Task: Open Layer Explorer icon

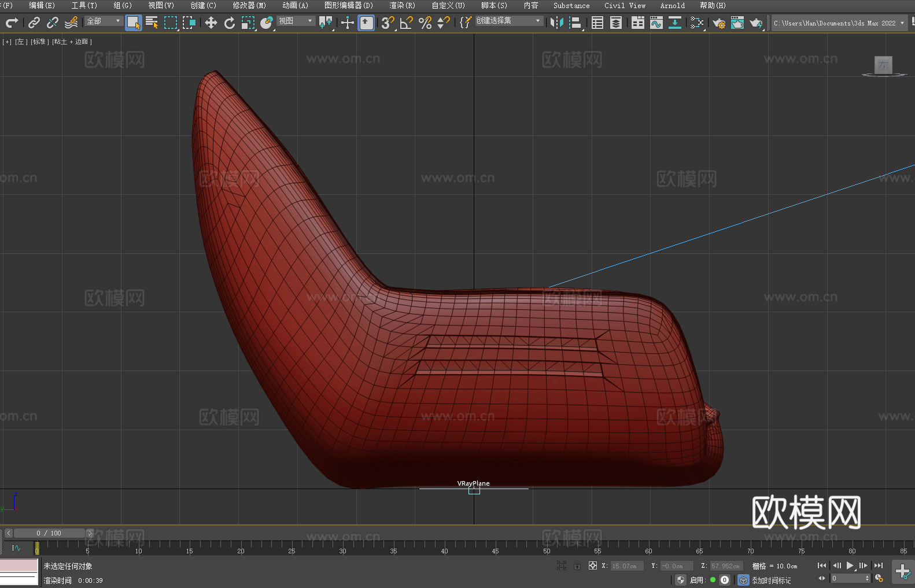Action: click(616, 23)
